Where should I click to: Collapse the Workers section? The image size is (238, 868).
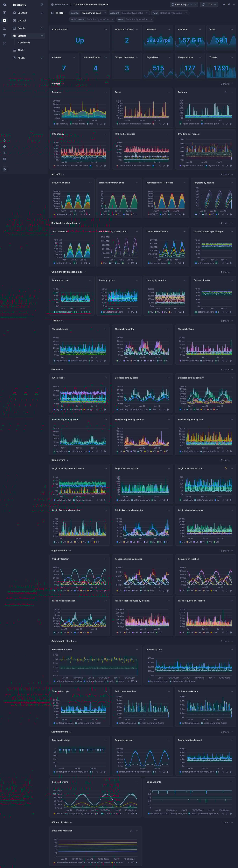coord(57,84)
